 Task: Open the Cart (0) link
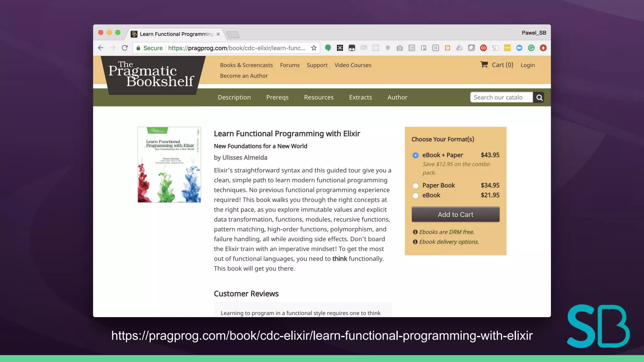click(502, 65)
